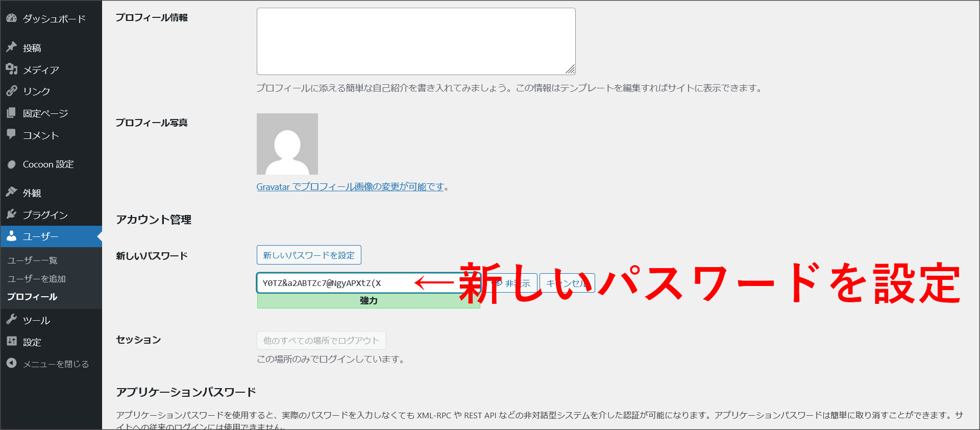Click the media icon beside メディア

pyautogui.click(x=11, y=69)
